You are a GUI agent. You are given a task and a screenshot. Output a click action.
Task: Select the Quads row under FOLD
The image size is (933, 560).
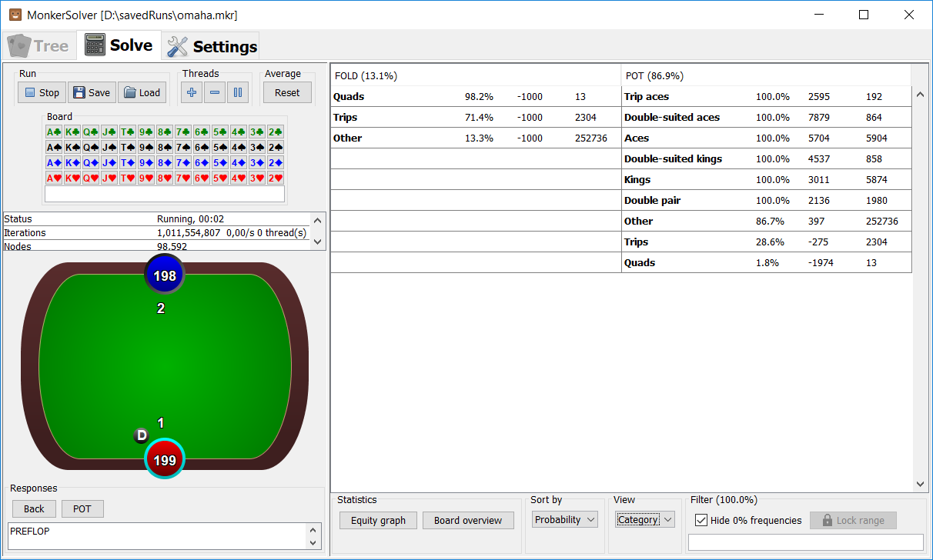(476, 97)
